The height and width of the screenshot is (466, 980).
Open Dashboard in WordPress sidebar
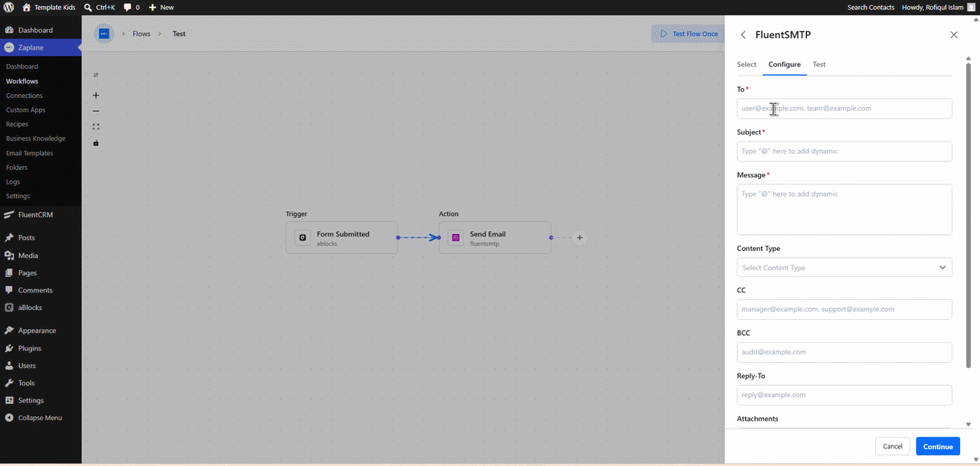tap(35, 30)
